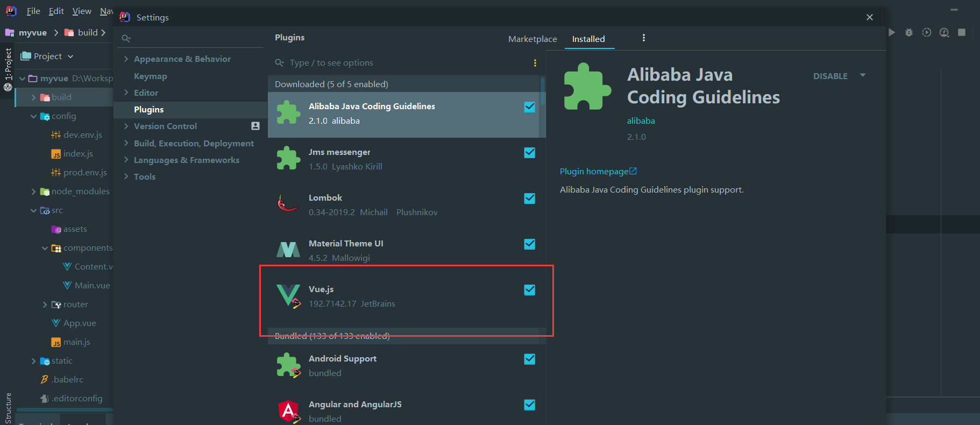980x425 pixels.
Task: Click search options three-dot icon in plugin search
Action: click(x=535, y=63)
